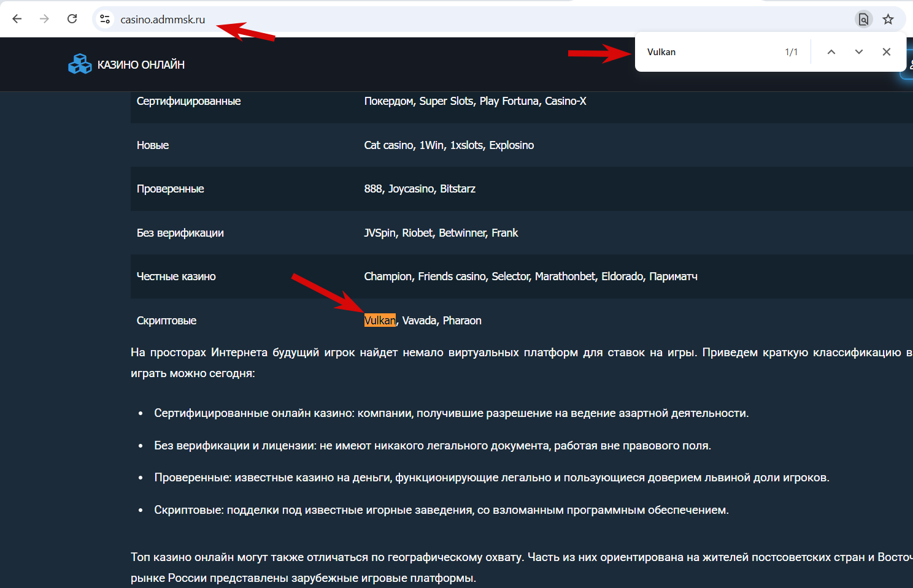The height and width of the screenshot is (588, 913).
Task: Bookmark this page with the star icon
Action: coord(888,19)
